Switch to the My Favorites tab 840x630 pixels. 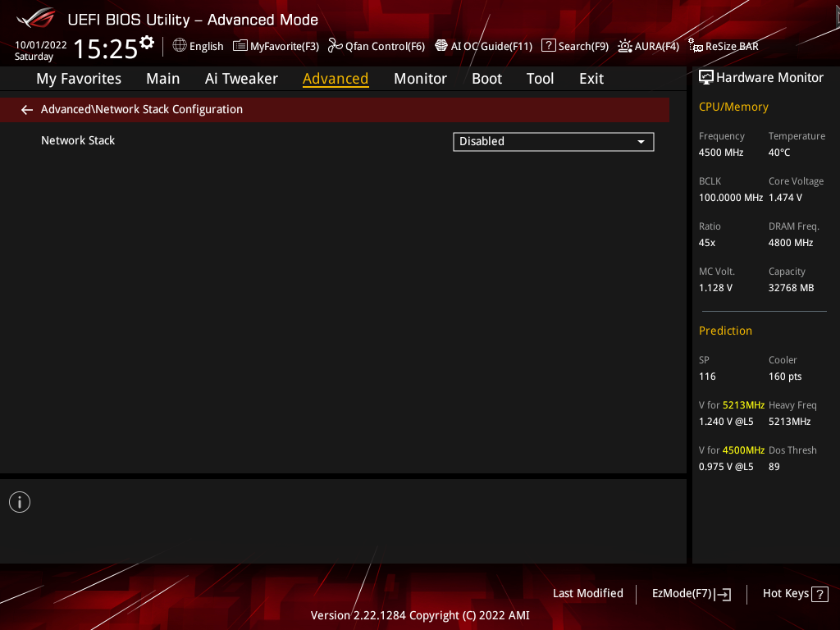coord(79,79)
